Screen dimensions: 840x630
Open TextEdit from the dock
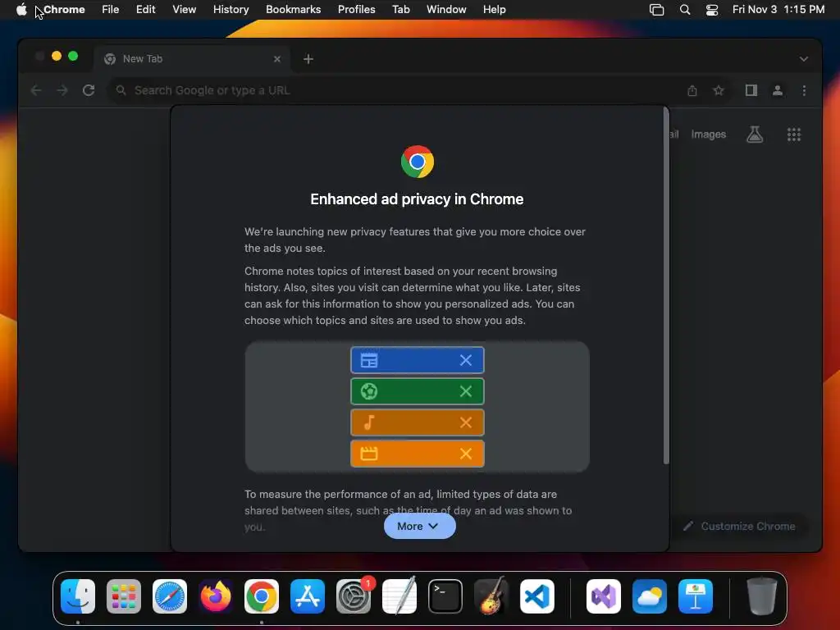[x=399, y=596]
